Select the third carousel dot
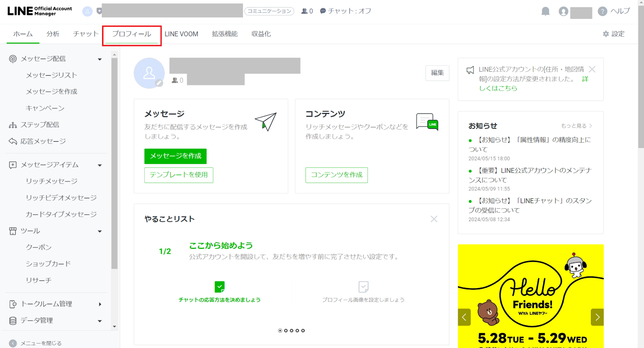Viewport: 644px width, 348px height. pos(291,331)
